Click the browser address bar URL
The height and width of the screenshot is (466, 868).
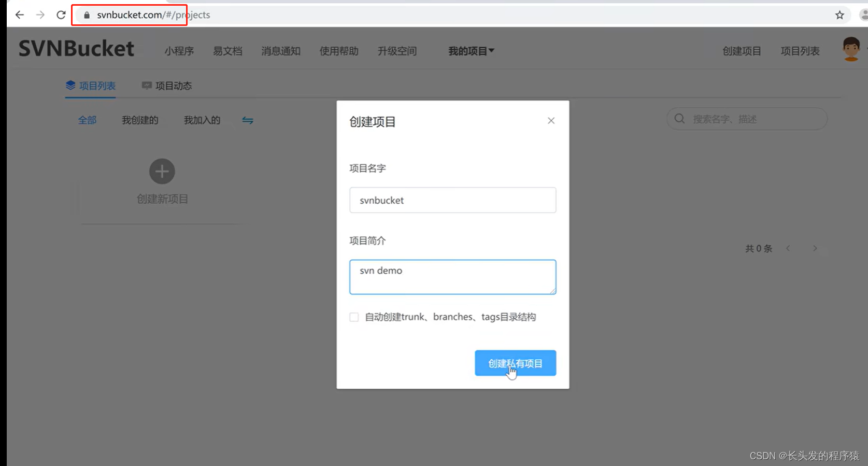click(153, 15)
